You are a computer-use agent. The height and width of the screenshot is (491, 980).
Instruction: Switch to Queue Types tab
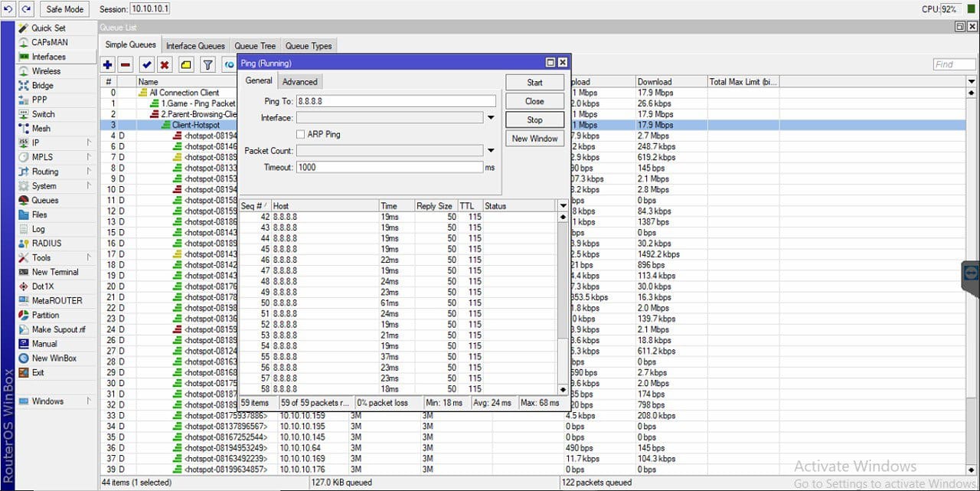[309, 46]
